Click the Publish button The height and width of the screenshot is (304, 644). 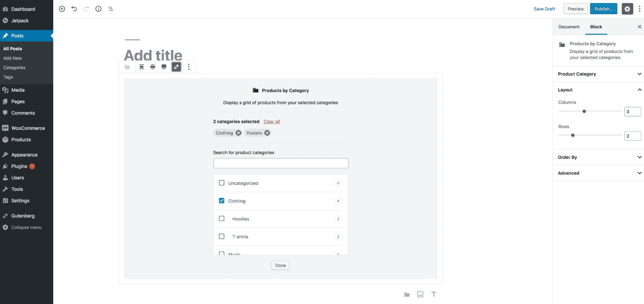pyautogui.click(x=603, y=9)
